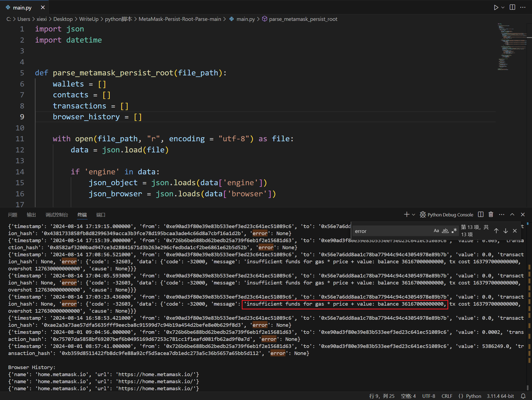The width and height of the screenshot is (532, 400).
Task: Click line number 5 in the gutter
Action: (22, 73)
